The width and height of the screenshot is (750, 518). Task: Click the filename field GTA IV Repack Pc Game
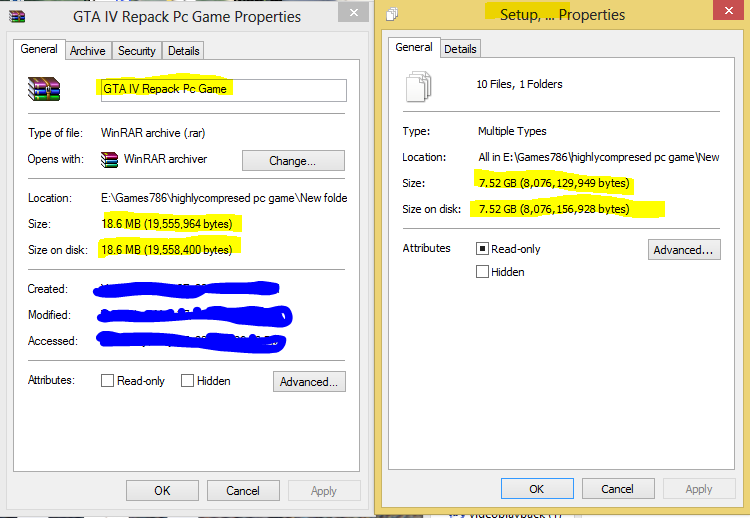point(224,90)
